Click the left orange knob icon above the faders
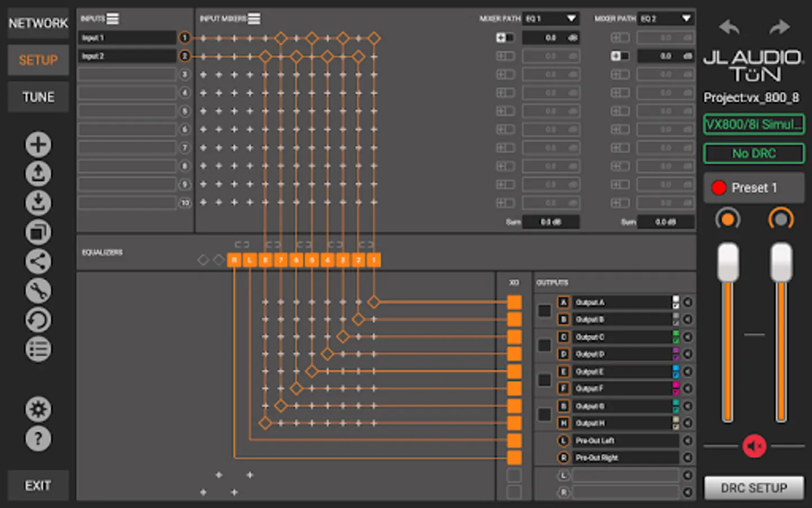Screen dimensions: 812x508 [728, 219]
